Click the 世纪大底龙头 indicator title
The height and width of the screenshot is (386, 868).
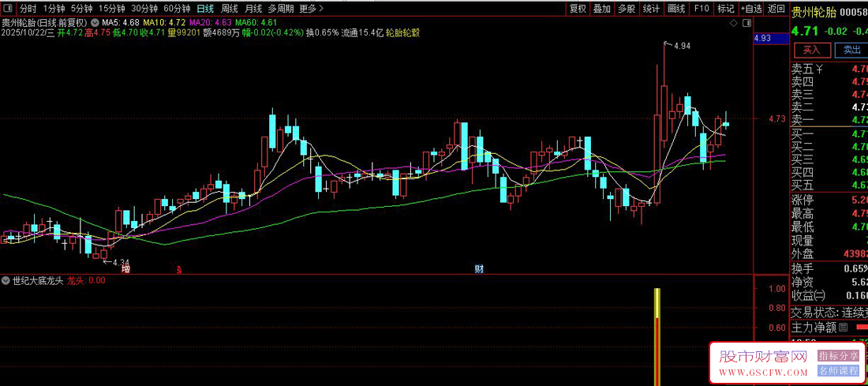(x=38, y=280)
